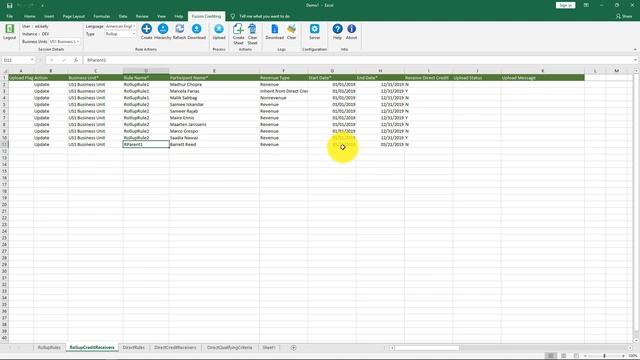
Task: Switch to the RollupRules sheet tab
Action: [49, 348]
